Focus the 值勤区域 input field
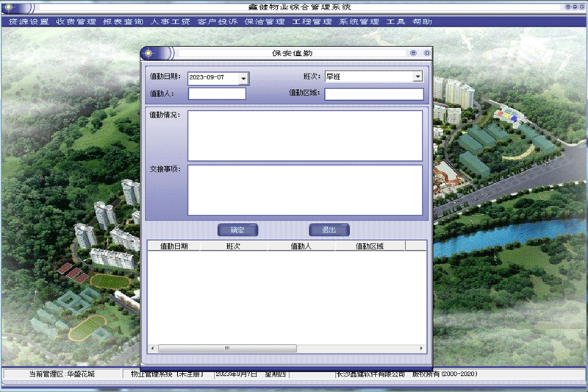The height and width of the screenshot is (392, 588). pyautogui.click(x=374, y=94)
